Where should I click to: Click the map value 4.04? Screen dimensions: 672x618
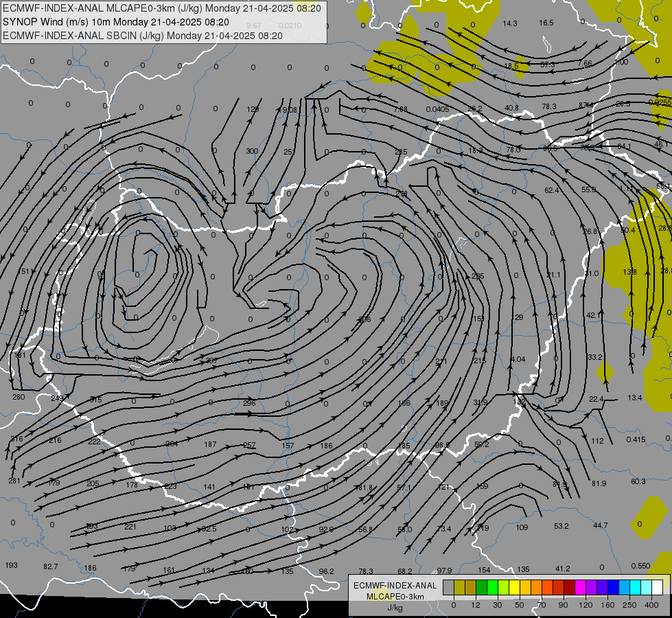point(518,359)
